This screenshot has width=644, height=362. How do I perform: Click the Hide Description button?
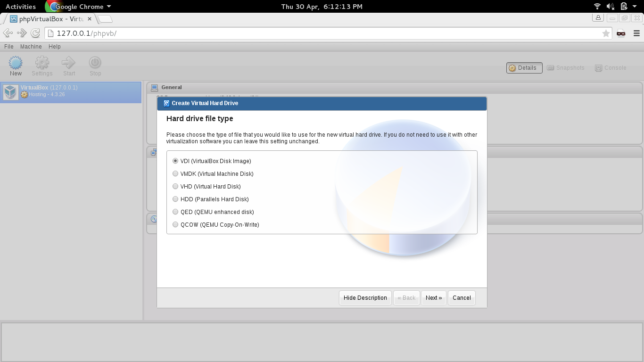coord(365,298)
